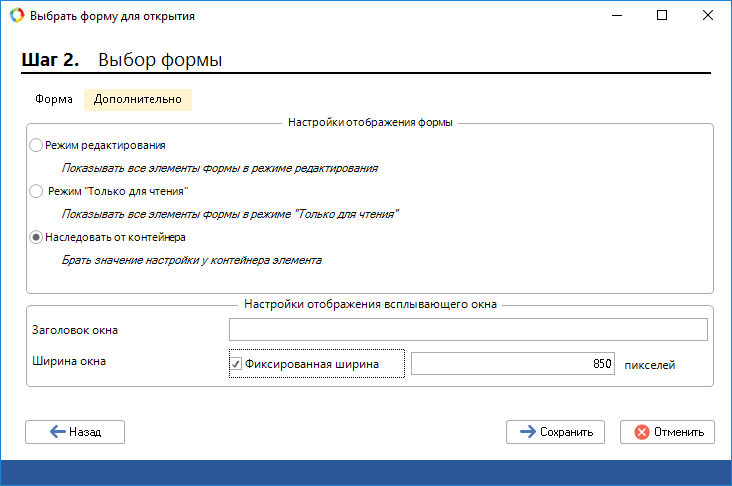Image resolution: width=732 pixels, height=486 pixels.
Task: Click the Сохранить button
Action: tap(556, 432)
